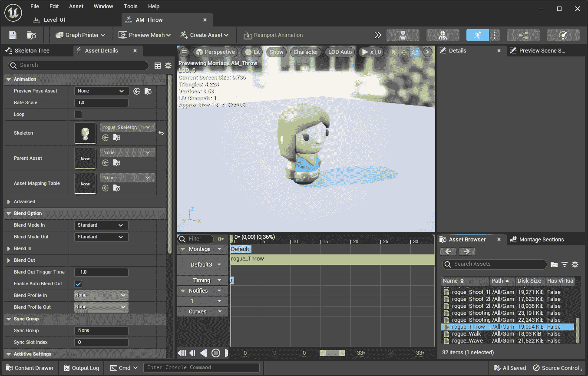Open Asset Browser filter options icon

click(x=565, y=264)
